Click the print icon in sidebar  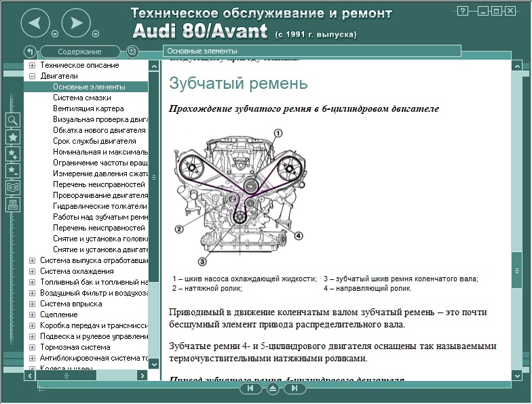point(13,205)
